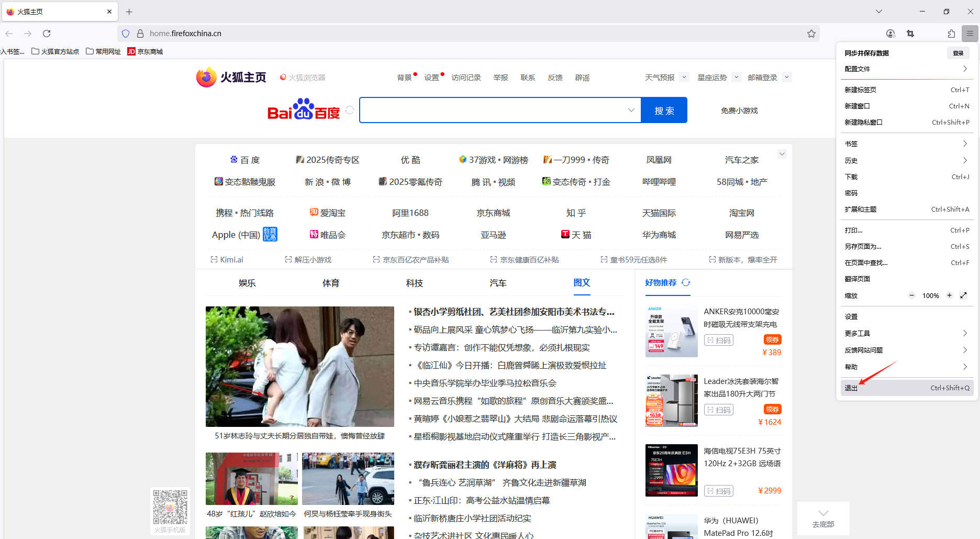Screen dimensions: 980x539
Task: Open the 唯品会 link
Action: pyautogui.click(x=327, y=235)
